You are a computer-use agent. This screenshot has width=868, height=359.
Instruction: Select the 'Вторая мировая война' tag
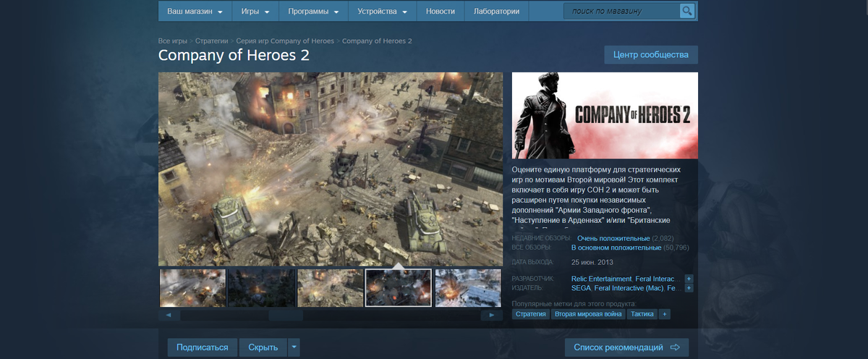coord(588,314)
